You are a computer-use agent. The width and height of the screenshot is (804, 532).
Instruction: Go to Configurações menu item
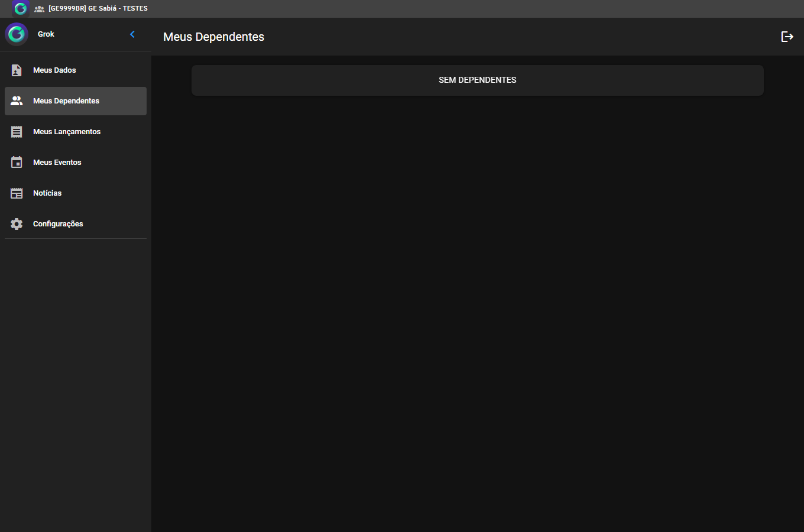(x=76, y=224)
